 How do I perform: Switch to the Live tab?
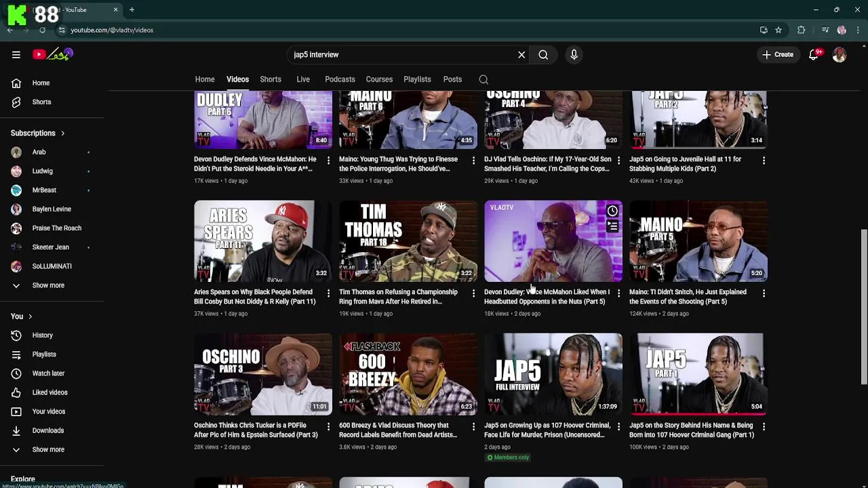(303, 79)
